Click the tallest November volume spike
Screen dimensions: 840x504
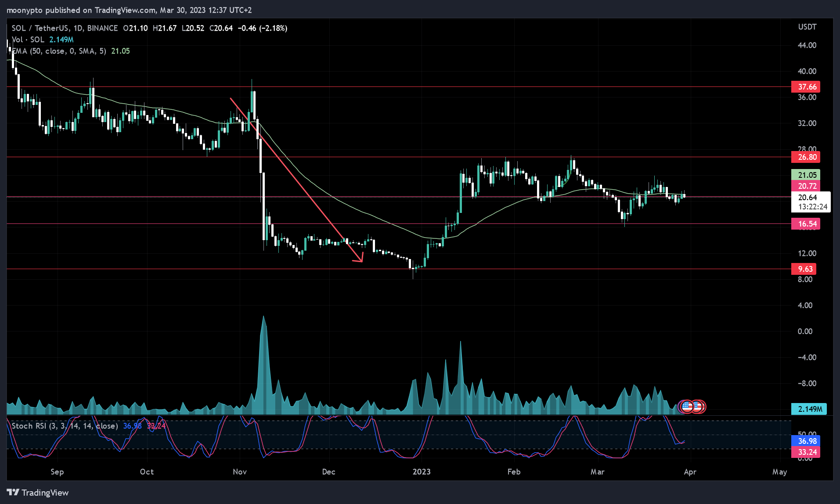(263, 364)
